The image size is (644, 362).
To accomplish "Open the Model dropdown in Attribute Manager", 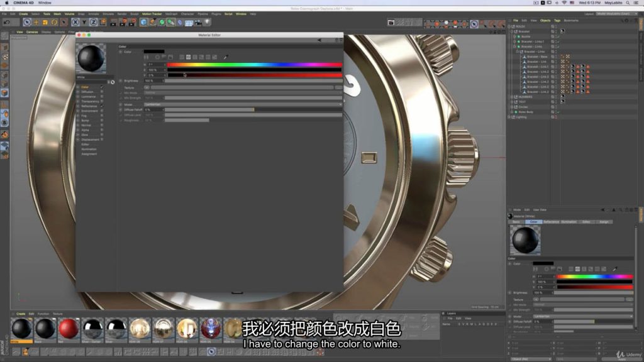I will click(583, 317).
